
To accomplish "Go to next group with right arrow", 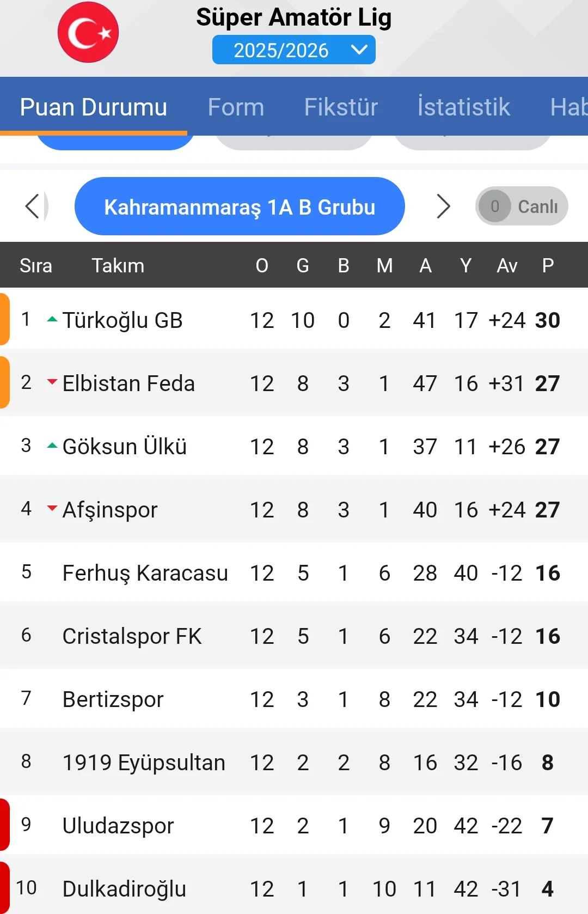I will coord(443,206).
